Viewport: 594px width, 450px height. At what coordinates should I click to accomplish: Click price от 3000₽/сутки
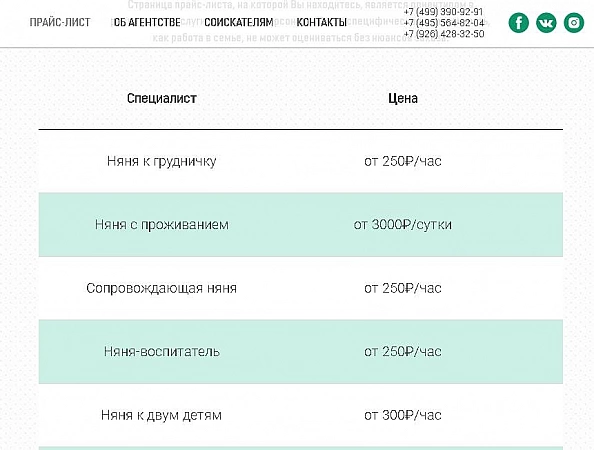click(403, 224)
